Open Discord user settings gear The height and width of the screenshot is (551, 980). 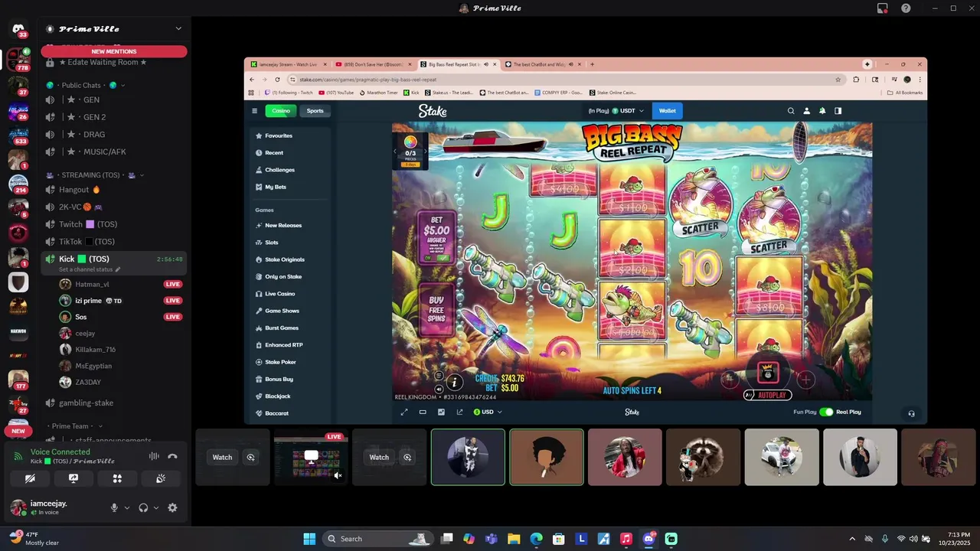coord(172,507)
